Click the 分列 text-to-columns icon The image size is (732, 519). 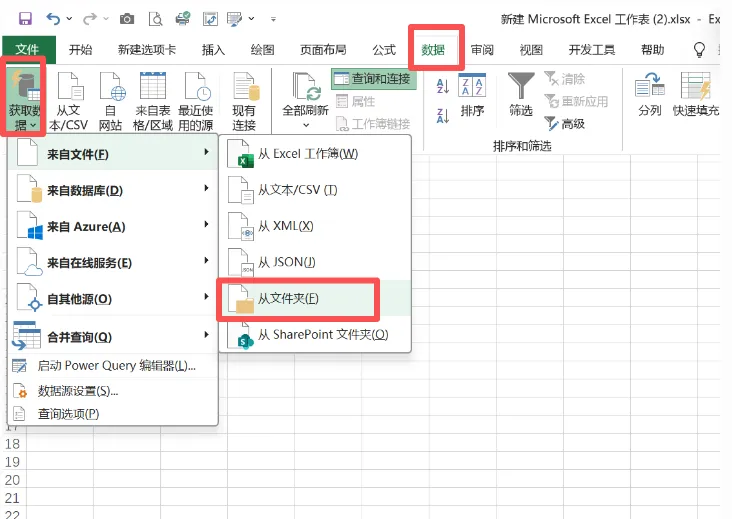click(650, 95)
